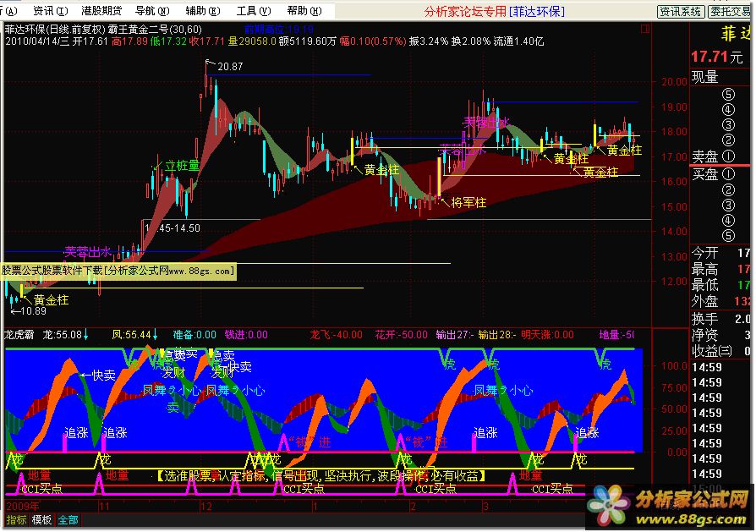Screen dimensions: 756x532
Task: Click the 100.00 indicator axis label
Action: pos(674,365)
